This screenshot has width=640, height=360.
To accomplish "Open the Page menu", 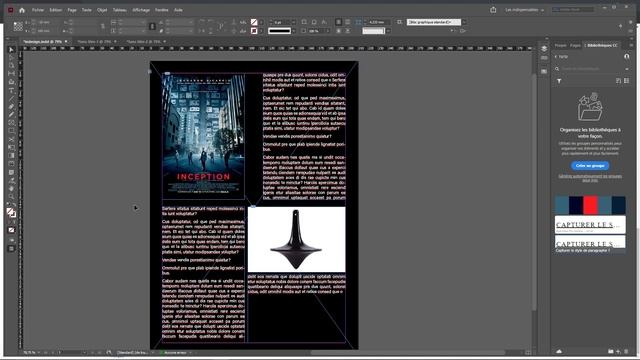I will 72,10.
